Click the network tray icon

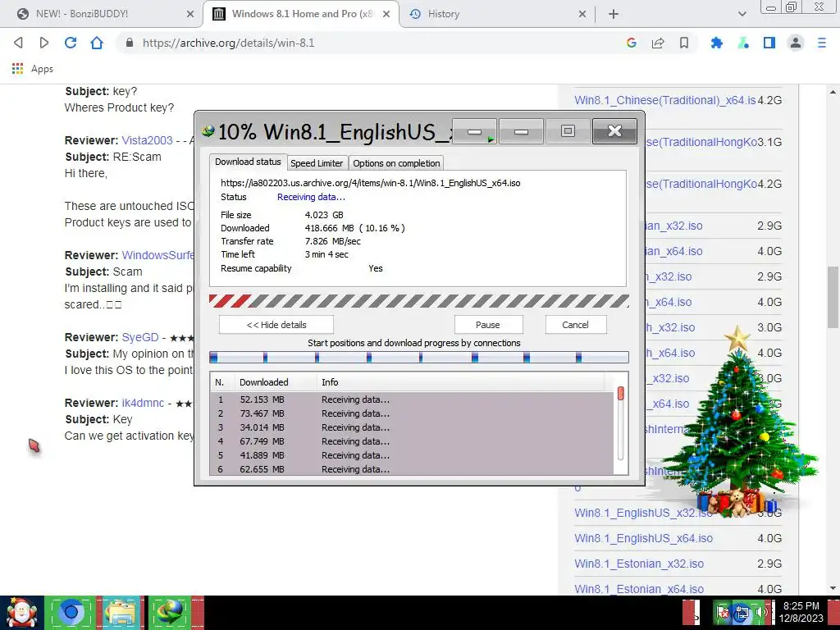[742, 612]
